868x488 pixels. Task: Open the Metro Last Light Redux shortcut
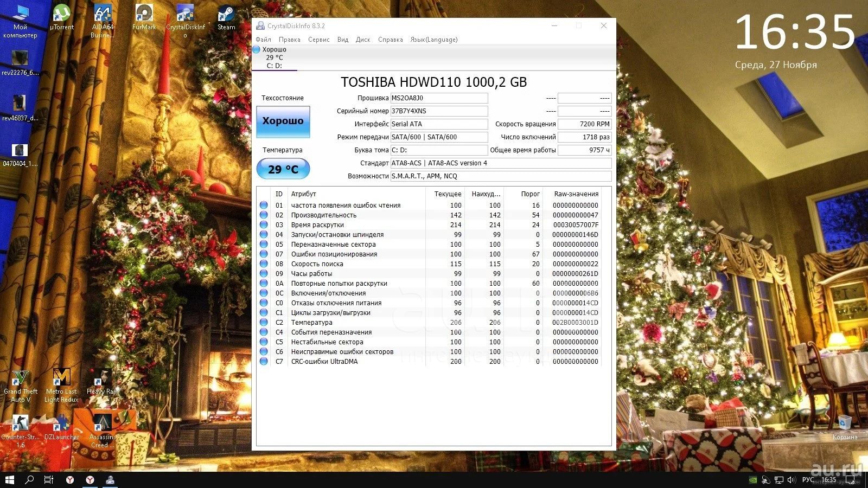tap(61, 386)
